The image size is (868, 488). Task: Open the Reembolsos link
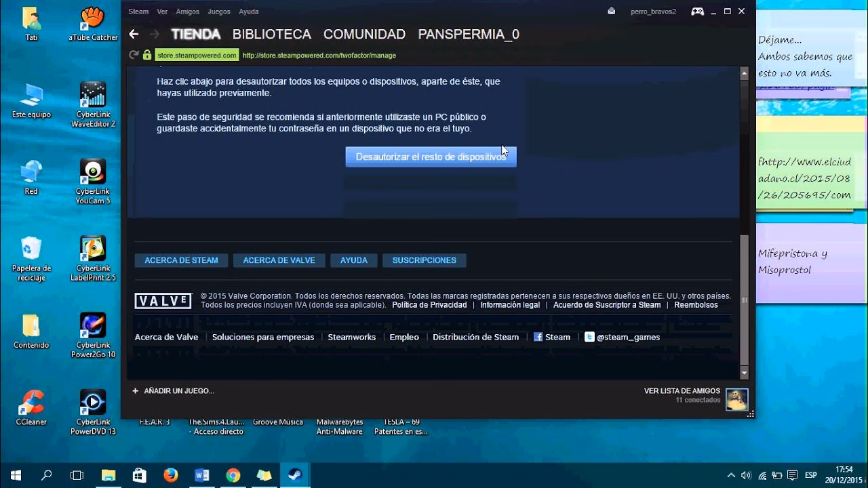coord(696,305)
